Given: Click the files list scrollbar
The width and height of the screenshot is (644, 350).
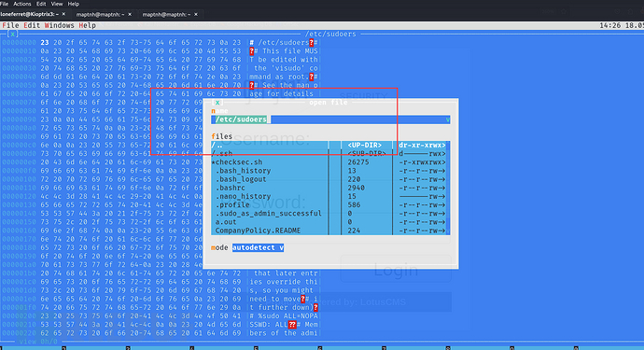Looking at the screenshot, I should coord(449,189).
